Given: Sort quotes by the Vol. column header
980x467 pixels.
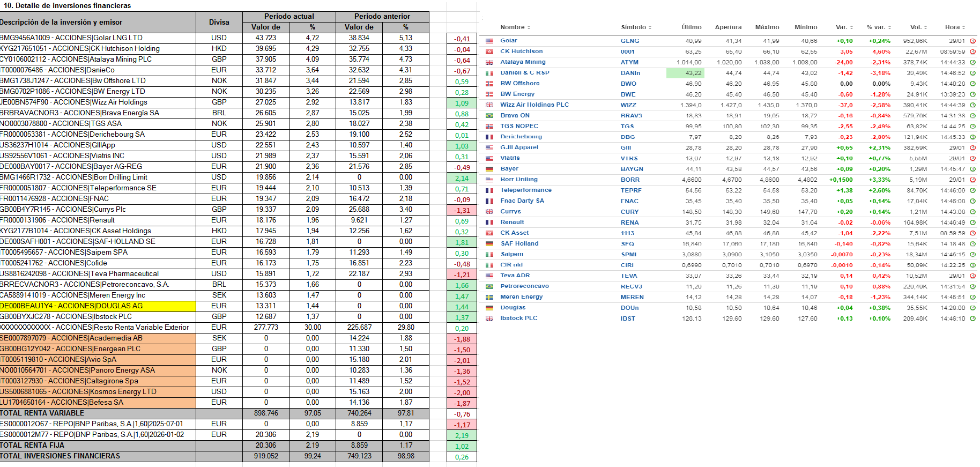Looking at the screenshot, I should pyautogui.click(x=918, y=27).
